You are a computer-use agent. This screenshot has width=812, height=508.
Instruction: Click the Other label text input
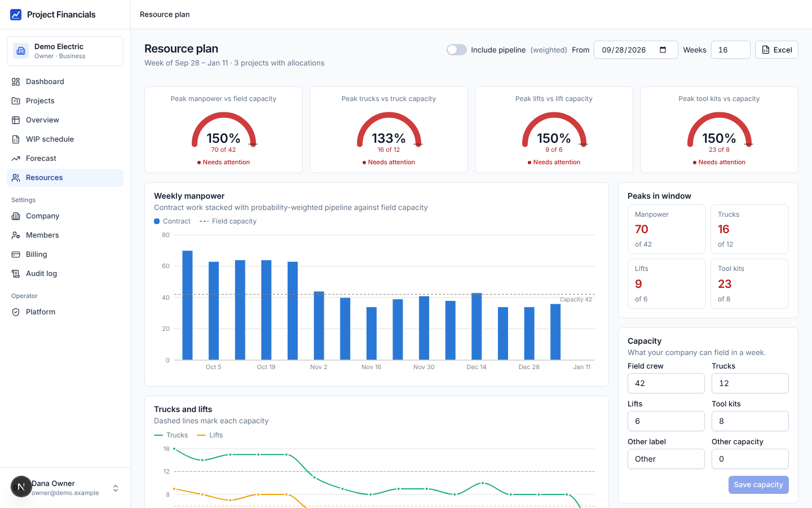click(x=666, y=459)
